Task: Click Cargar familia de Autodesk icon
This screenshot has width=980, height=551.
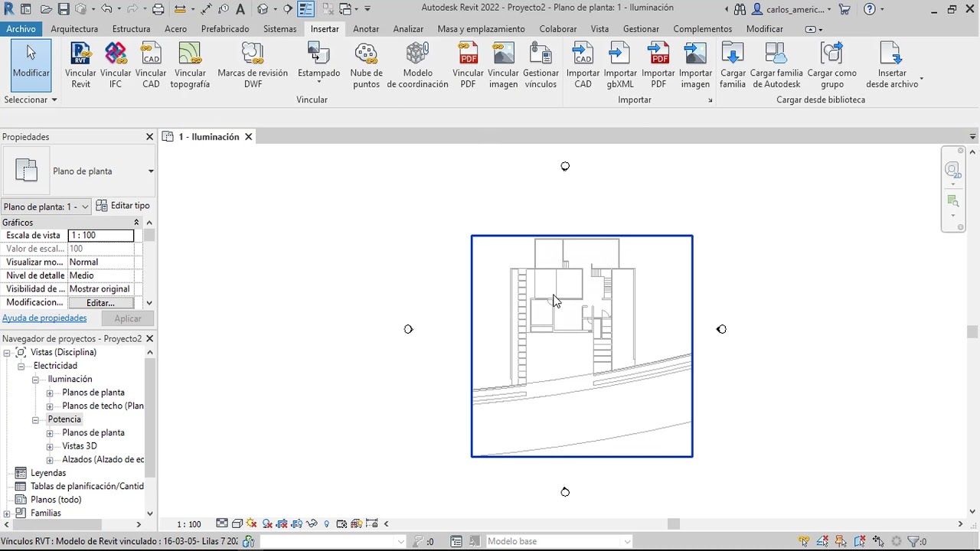Action: tap(776, 54)
